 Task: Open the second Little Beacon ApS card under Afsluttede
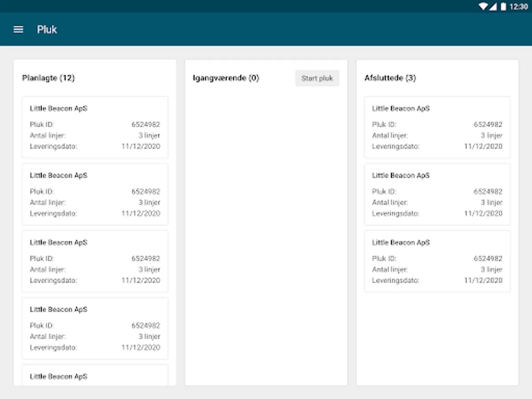tap(437, 194)
